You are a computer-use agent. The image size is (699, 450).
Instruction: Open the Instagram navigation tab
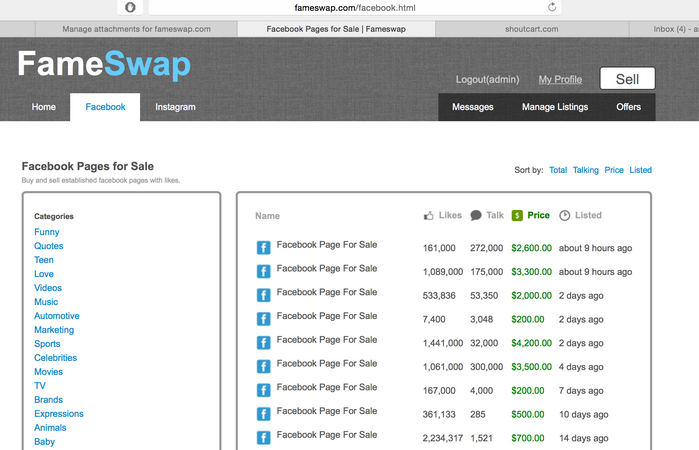click(x=175, y=107)
